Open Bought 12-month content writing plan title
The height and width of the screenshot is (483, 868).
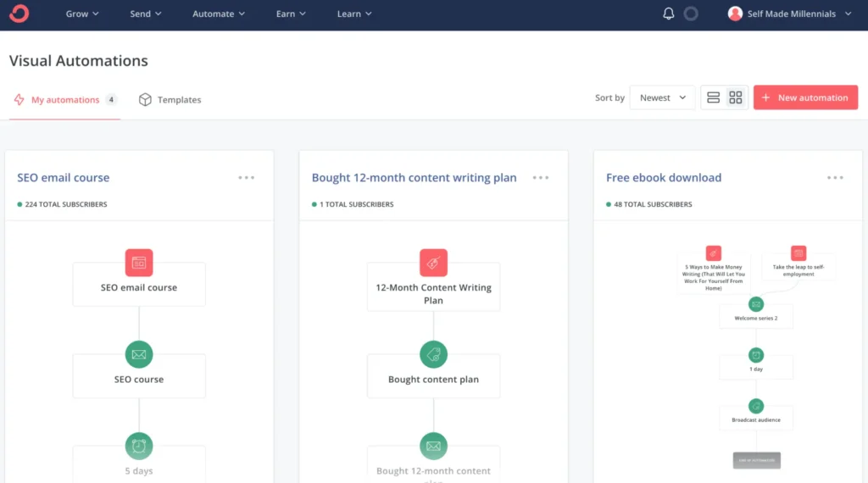(414, 178)
